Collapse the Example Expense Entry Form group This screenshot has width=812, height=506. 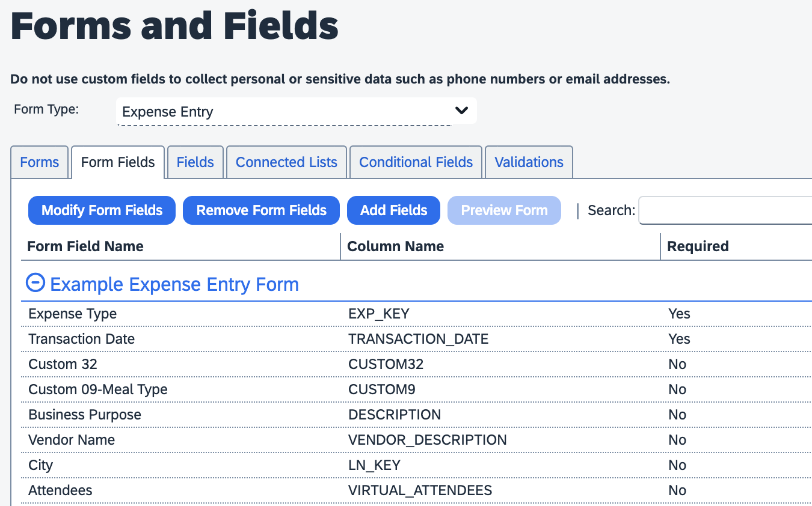pyautogui.click(x=36, y=283)
